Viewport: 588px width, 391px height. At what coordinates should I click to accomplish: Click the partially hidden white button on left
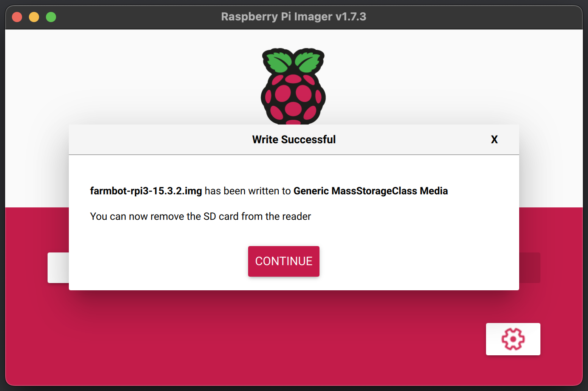click(x=57, y=268)
